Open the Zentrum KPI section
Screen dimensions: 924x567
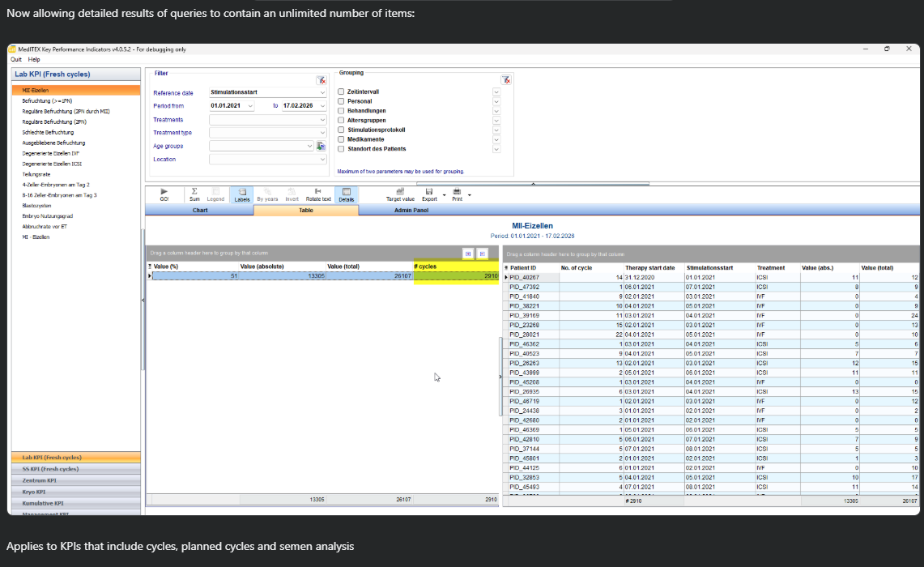[76, 480]
